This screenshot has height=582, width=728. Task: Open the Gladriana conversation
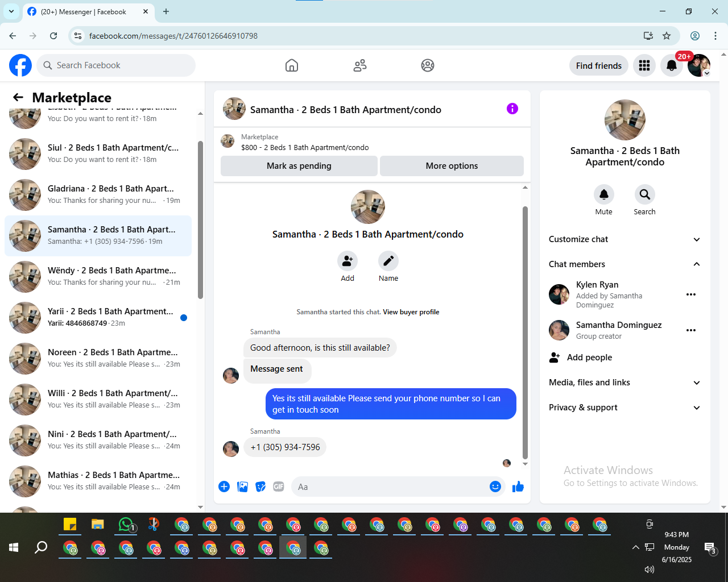tap(98, 195)
